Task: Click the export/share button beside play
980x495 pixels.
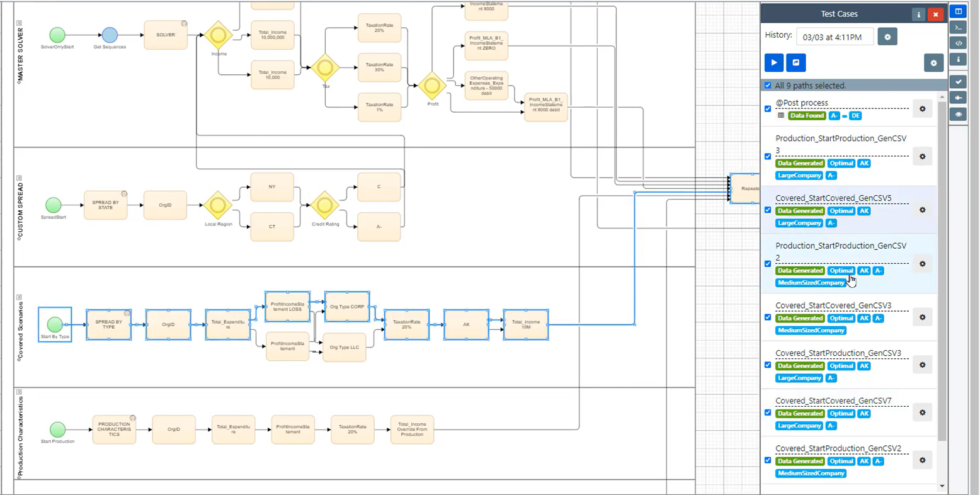Action: [796, 62]
